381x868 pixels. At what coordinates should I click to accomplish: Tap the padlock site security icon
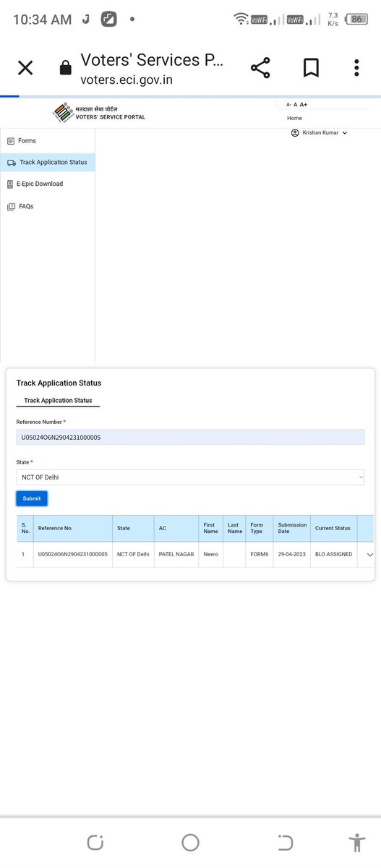66,68
